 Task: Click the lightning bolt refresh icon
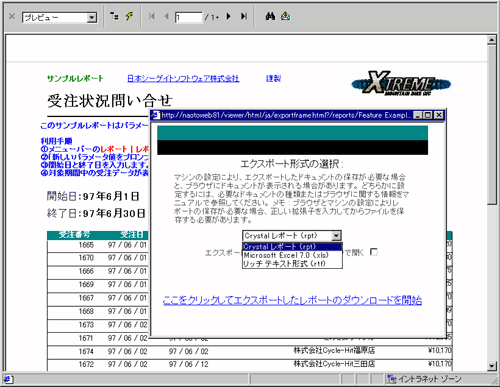(129, 16)
